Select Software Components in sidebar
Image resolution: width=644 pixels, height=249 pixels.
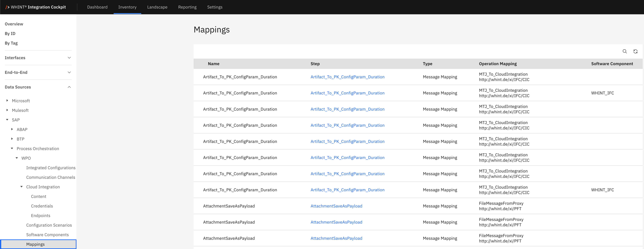pos(47,235)
